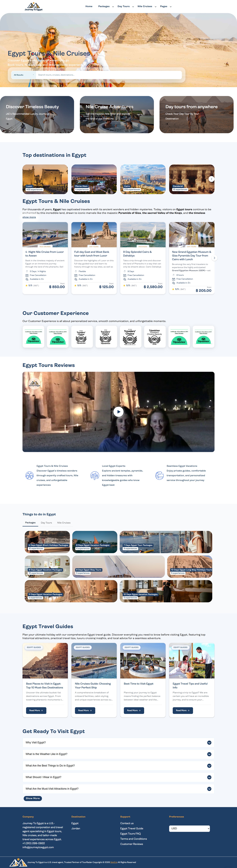Expand the What Is the Weather Like in Egypt? question
Viewport: 237px width, 868px height.
pos(118,754)
